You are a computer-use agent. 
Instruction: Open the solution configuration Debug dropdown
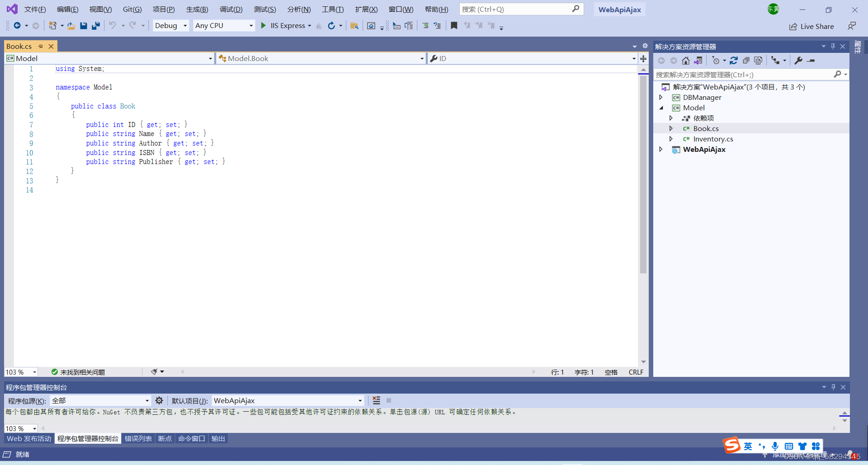[x=170, y=25]
